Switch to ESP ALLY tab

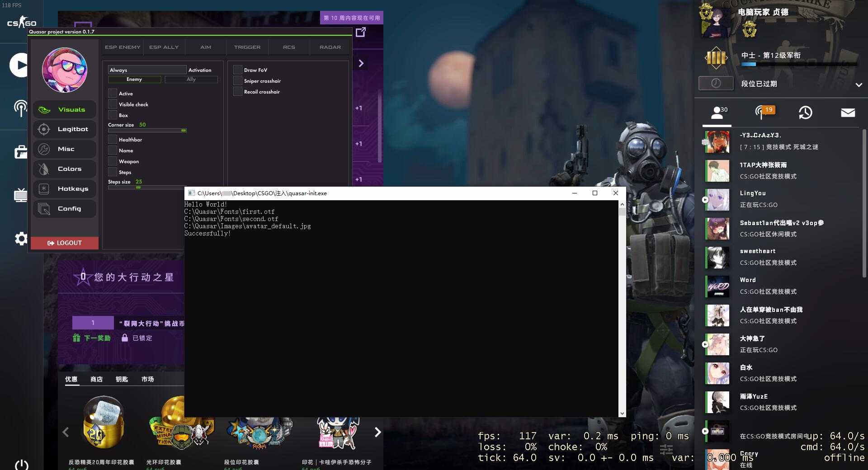pos(164,47)
